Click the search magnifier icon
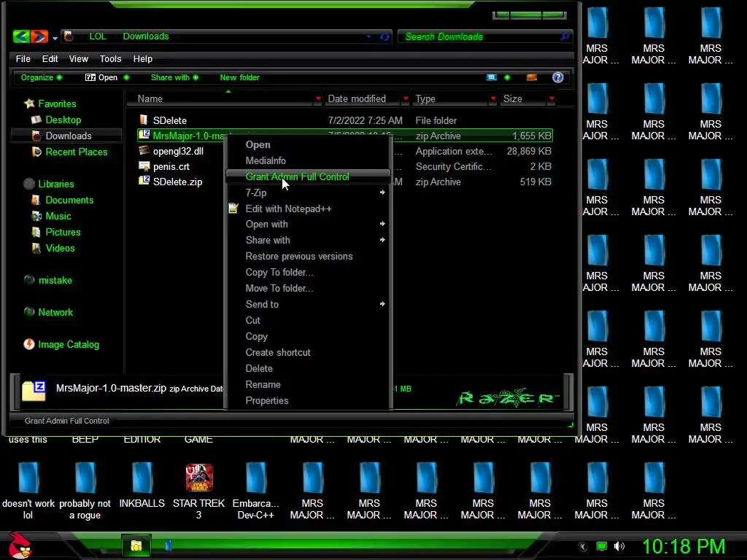This screenshot has height=560, width=747. (x=565, y=36)
